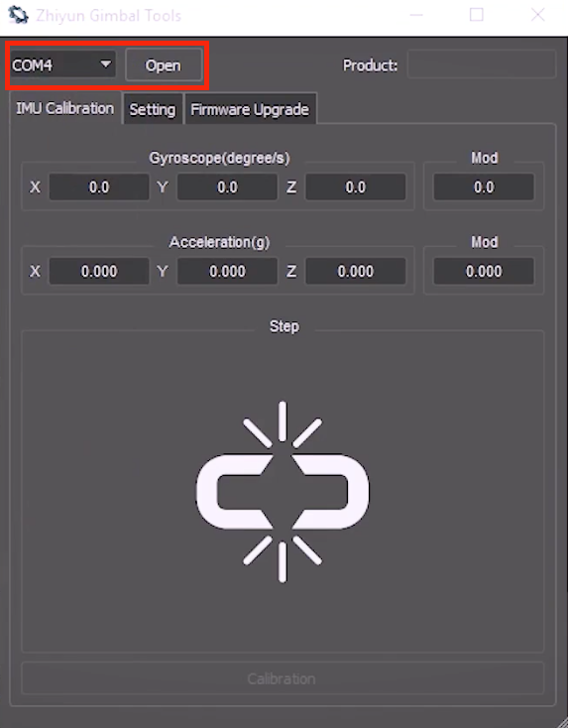Viewport: 568px width, 728px height.
Task: Click the Gyroscope X value field
Action: pyautogui.click(x=99, y=187)
